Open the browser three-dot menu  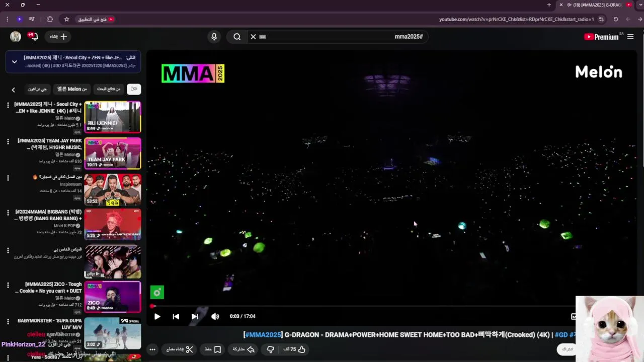(x=7, y=19)
